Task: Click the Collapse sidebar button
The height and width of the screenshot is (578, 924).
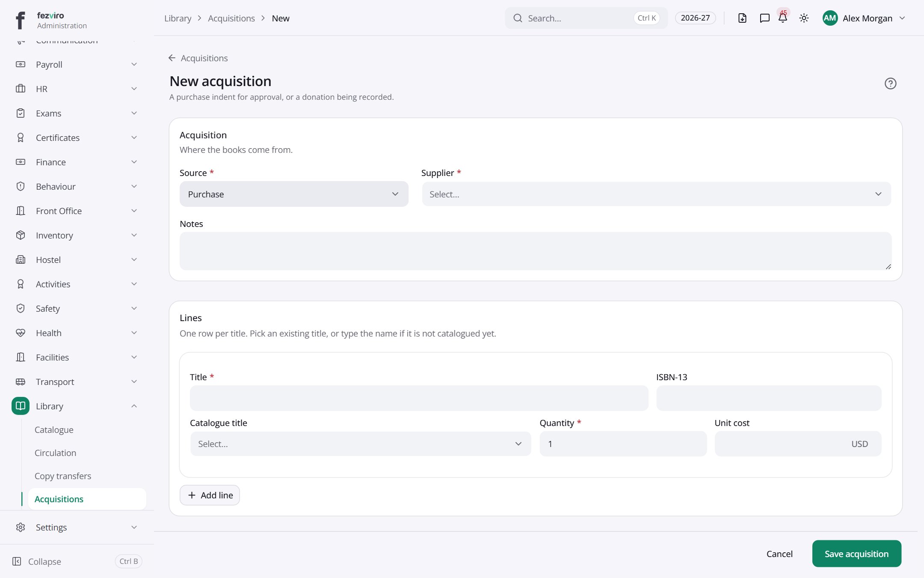Action: [77, 561]
